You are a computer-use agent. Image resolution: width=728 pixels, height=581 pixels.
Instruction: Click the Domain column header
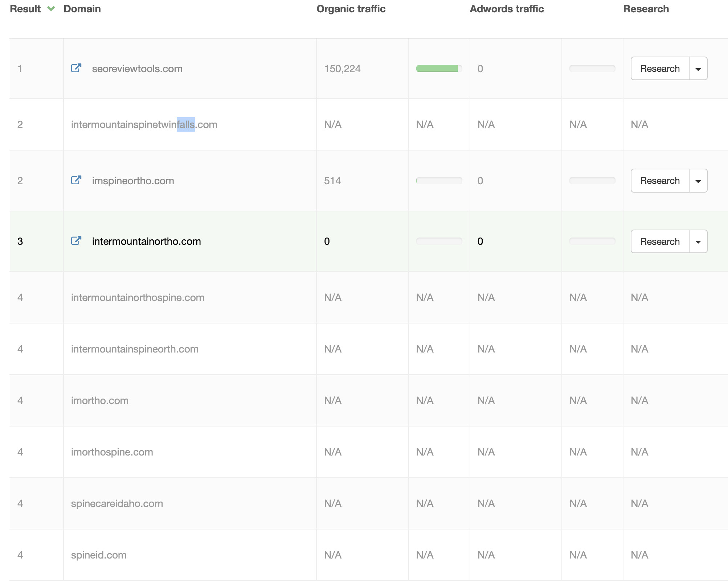tap(82, 9)
